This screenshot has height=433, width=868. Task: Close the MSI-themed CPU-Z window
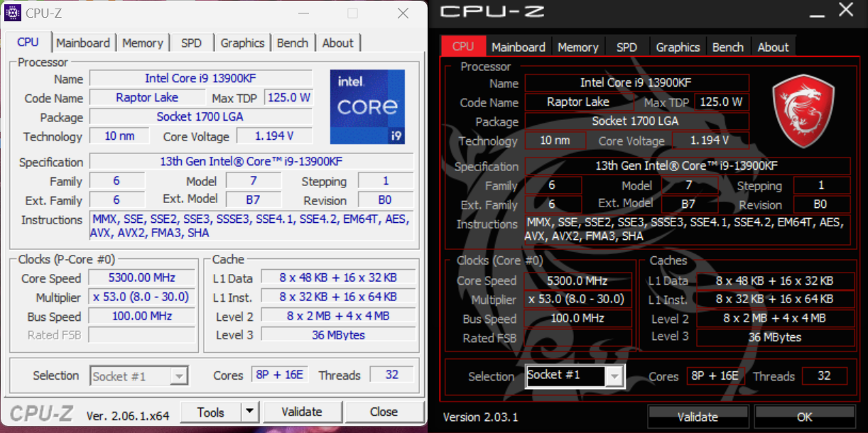coord(845,11)
